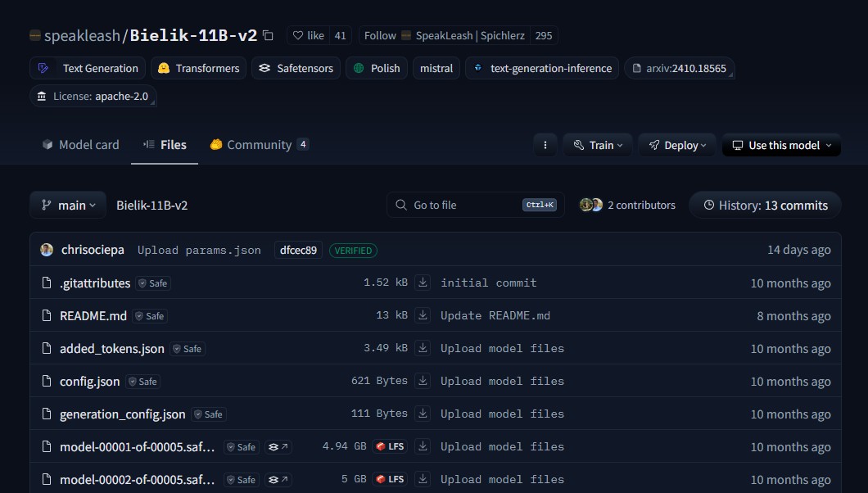868x493 pixels.
Task: Download README.md using its download icon
Action: [x=423, y=315]
